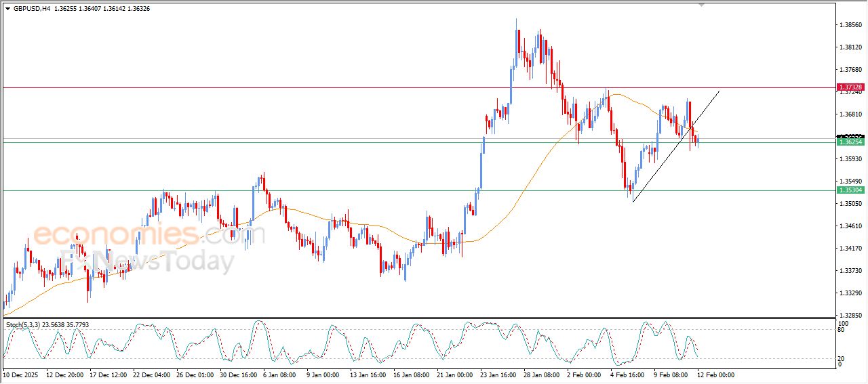Viewport: 868px width, 384px height.
Task: Click the 12 Feb 00:00 time label
Action: coord(715,375)
